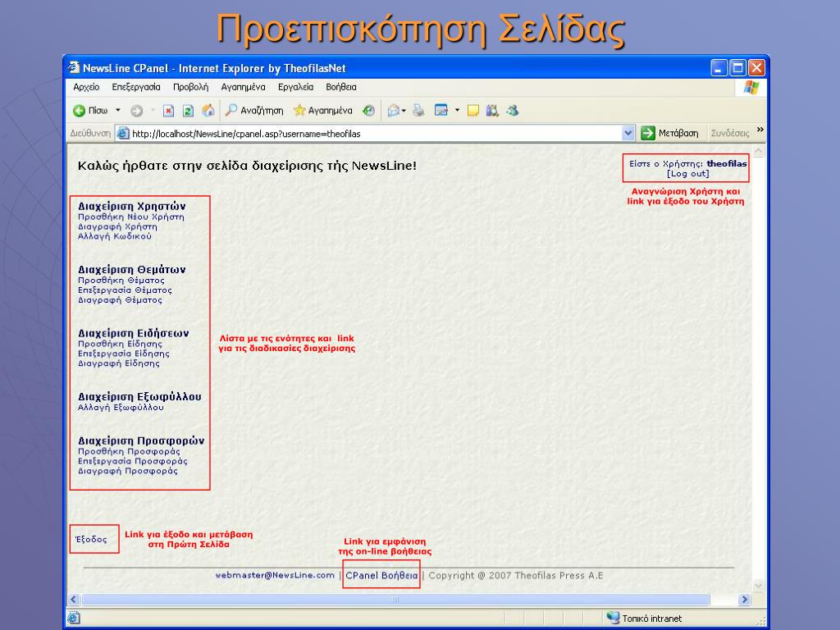
Task: Open the Βοήθεια menu
Action: point(340,87)
